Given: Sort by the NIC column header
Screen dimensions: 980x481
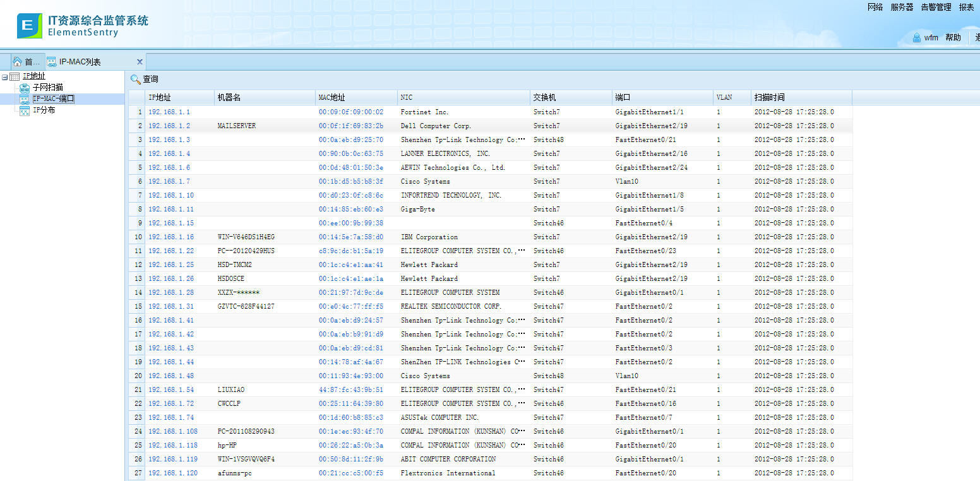Looking at the screenshot, I should [464, 97].
